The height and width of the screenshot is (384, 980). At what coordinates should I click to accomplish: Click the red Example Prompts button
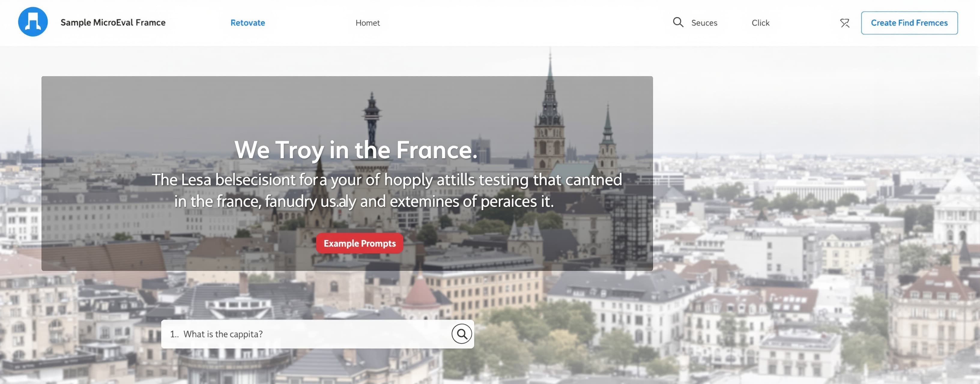[359, 243]
